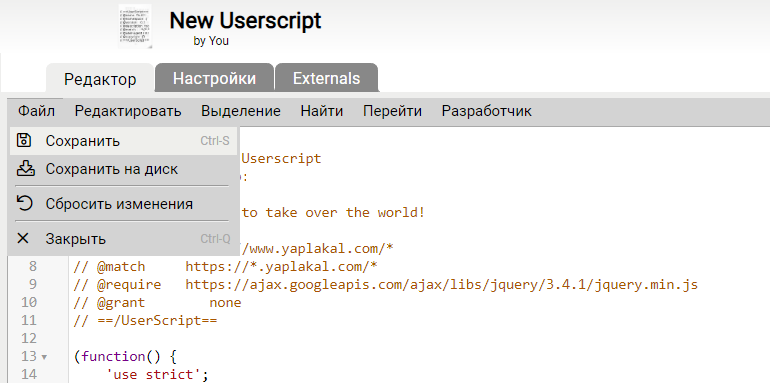Choose Сохранить на диск menu entry
The width and height of the screenshot is (770, 383).
pos(123,169)
